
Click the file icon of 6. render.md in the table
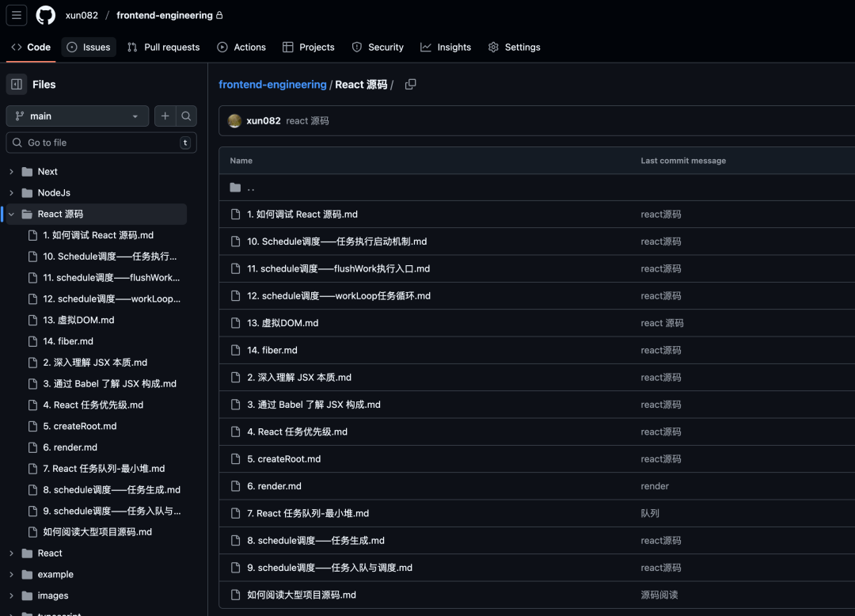coord(236,486)
